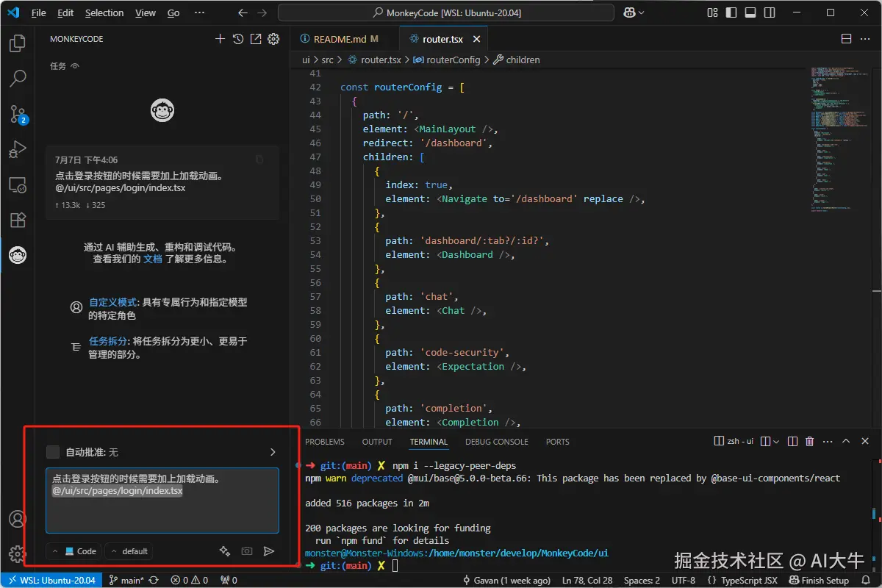Open the Accounts icon in activity bar
The width and height of the screenshot is (882, 588).
point(18,518)
